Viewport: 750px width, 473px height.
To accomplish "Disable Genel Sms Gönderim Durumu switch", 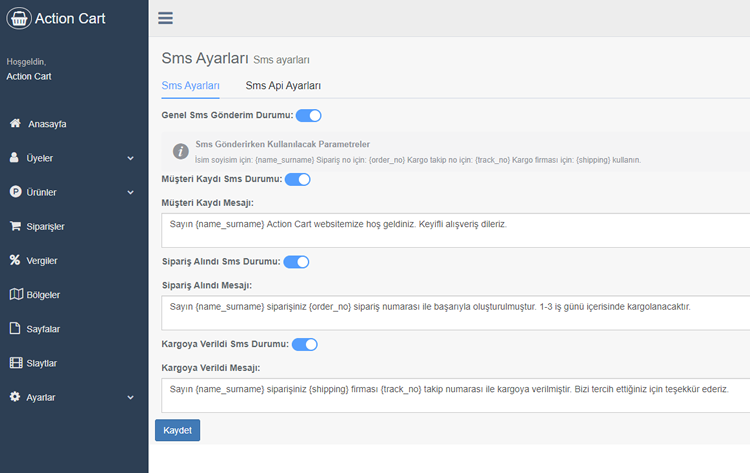I will pos(309,115).
